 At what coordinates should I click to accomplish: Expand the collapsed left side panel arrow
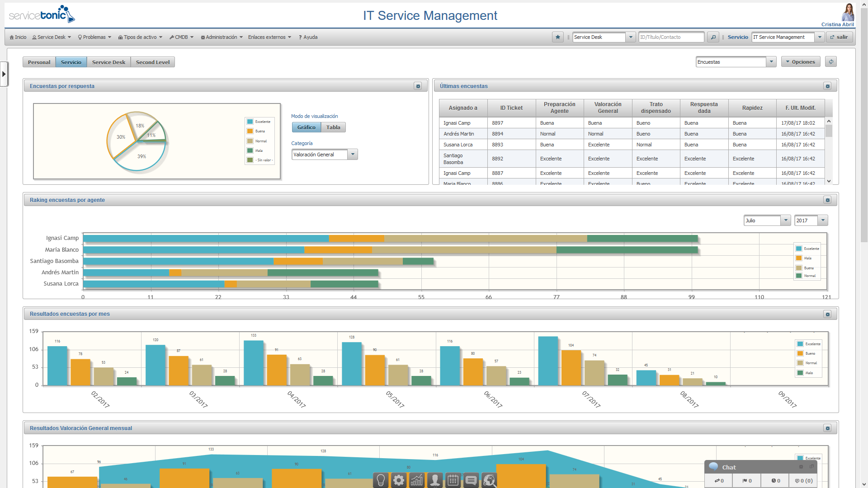click(x=4, y=74)
